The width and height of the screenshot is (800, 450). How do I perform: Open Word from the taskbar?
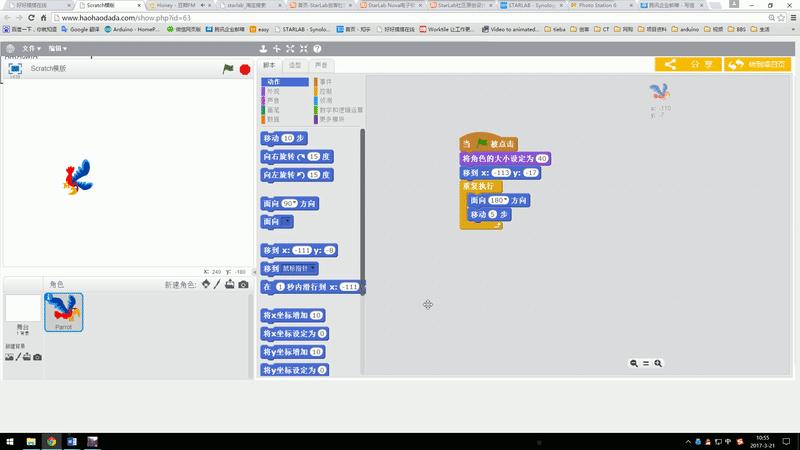[72, 441]
